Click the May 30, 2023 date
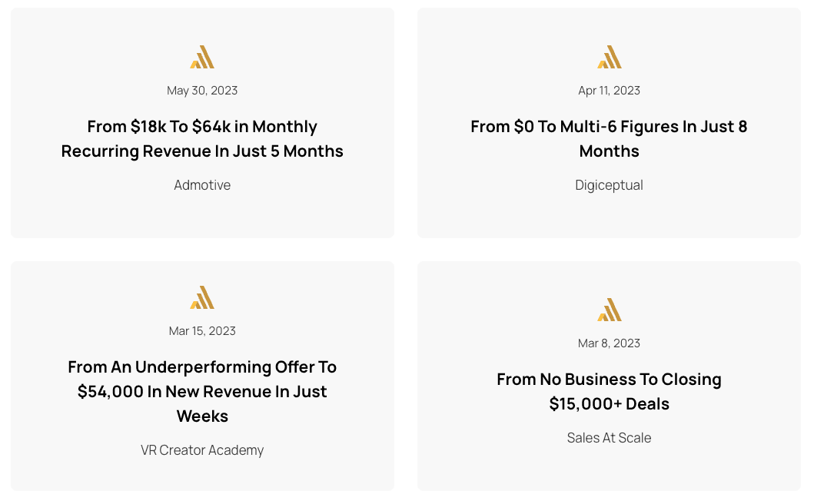The height and width of the screenshot is (504, 814). [202, 91]
